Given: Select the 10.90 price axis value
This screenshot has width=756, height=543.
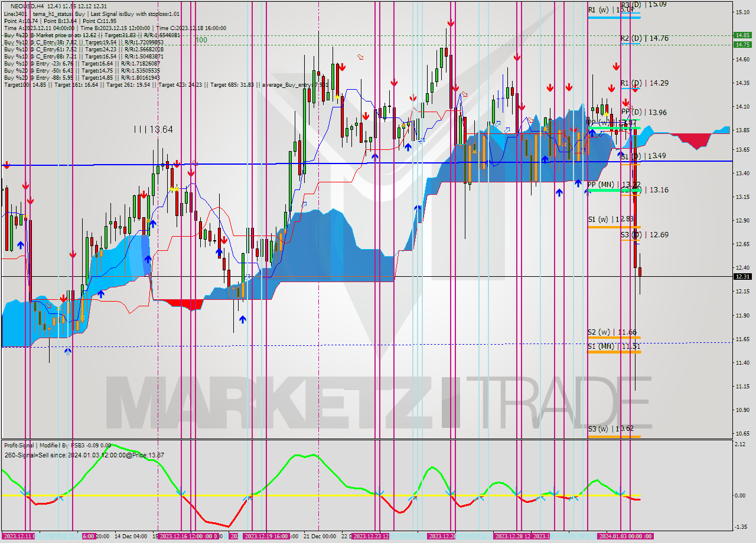Looking at the screenshot, I should pyautogui.click(x=742, y=410).
